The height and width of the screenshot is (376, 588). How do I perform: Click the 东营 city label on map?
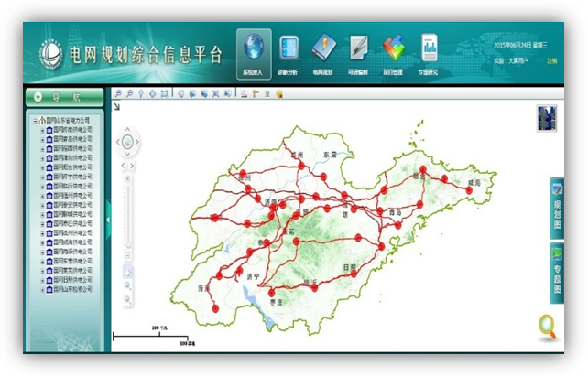coord(330,155)
